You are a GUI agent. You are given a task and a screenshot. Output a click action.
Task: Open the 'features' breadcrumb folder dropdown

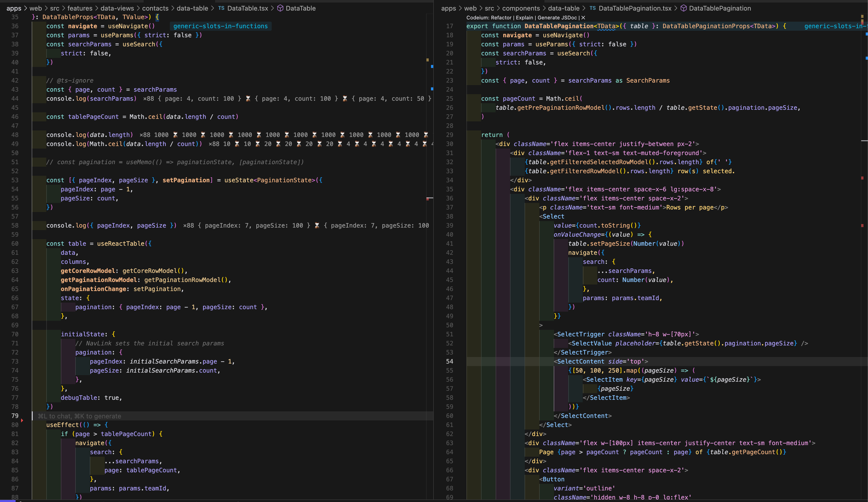coord(80,8)
